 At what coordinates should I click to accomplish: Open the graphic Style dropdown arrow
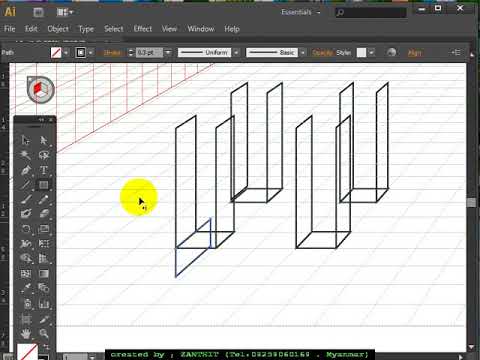[371, 52]
